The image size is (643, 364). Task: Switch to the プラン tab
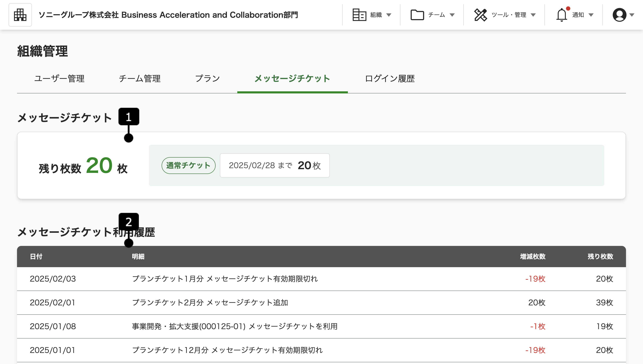pos(208,79)
